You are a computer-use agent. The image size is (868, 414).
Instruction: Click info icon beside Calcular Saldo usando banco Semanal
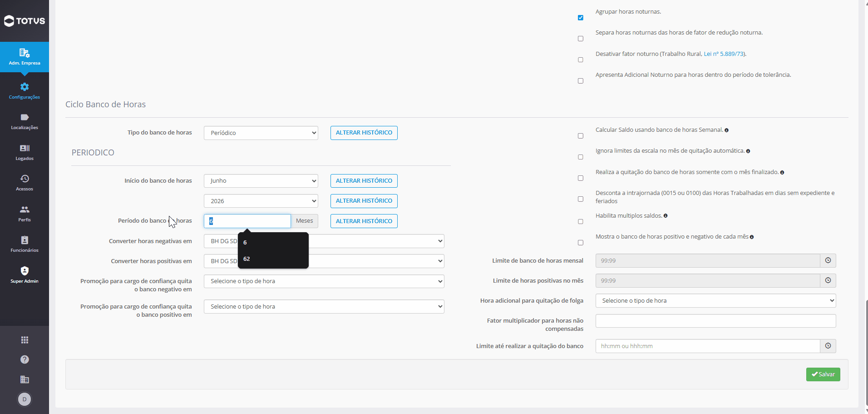click(x=727, y=130)
